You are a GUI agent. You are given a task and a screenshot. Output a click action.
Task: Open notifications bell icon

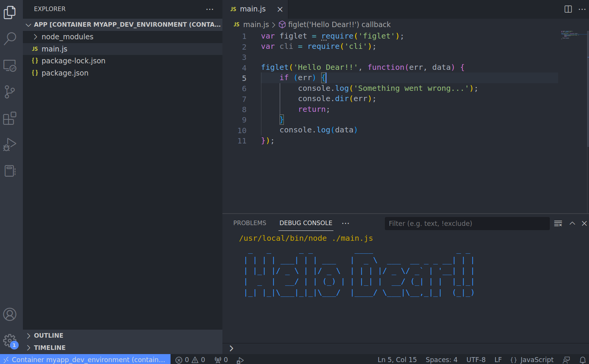583,360
